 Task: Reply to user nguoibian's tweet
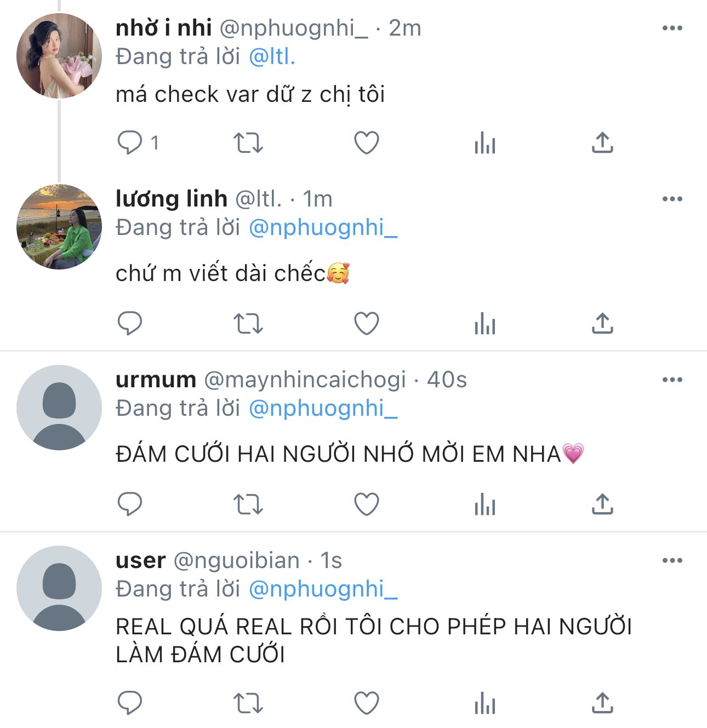(x=130, y=703)
